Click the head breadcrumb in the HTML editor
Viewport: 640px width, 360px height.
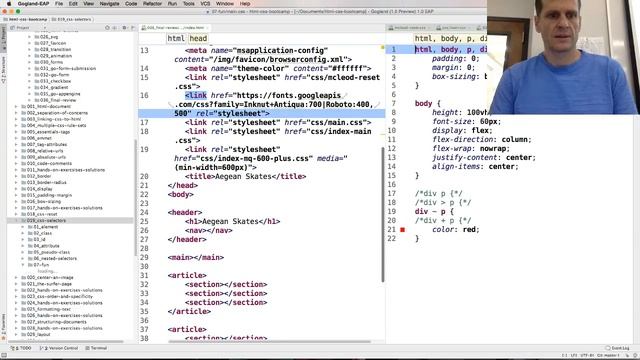point(198,38)
